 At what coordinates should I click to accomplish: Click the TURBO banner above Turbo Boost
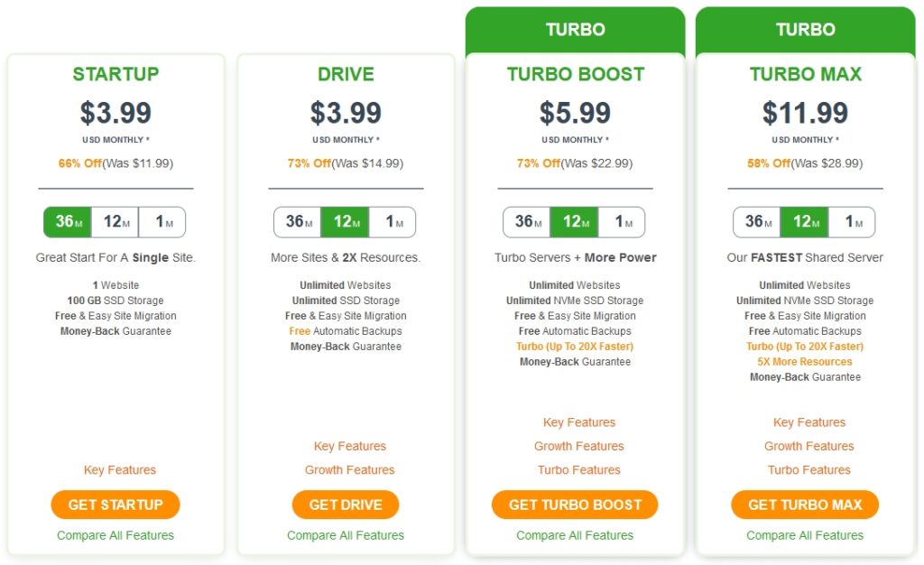point(575,30)
